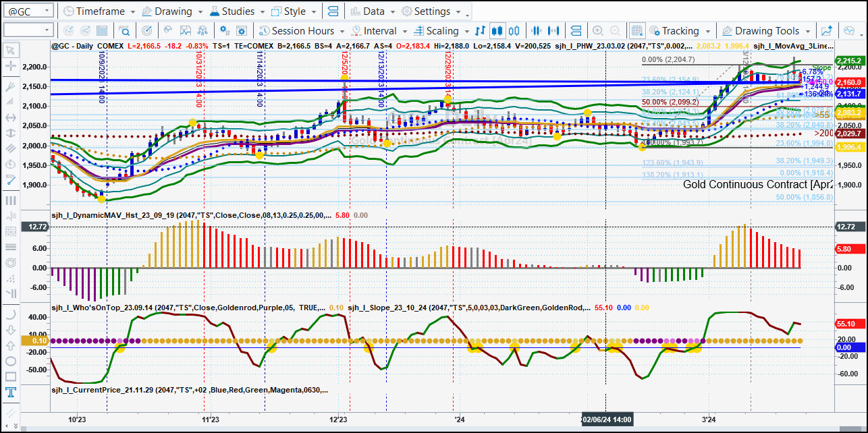Open the Tracking dropdown

(x=679, y=30)
